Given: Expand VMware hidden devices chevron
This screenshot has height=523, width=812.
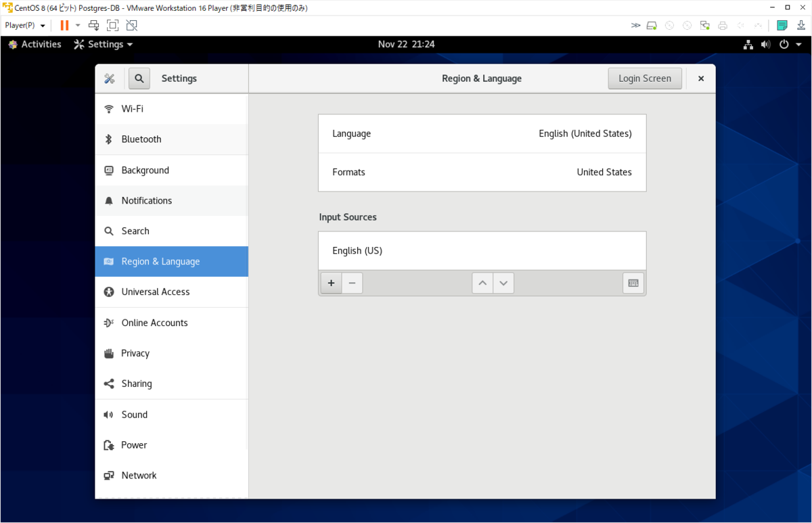Looking at the screenshot, I should pos(635,26).
